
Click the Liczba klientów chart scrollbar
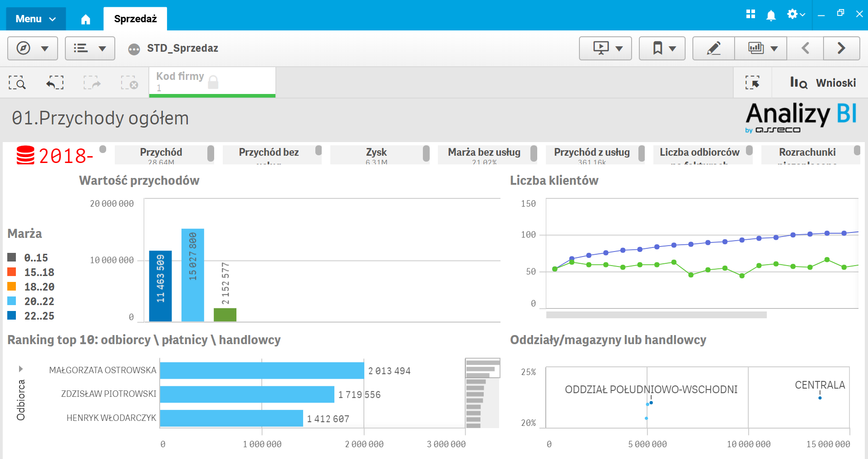(656, 315)
